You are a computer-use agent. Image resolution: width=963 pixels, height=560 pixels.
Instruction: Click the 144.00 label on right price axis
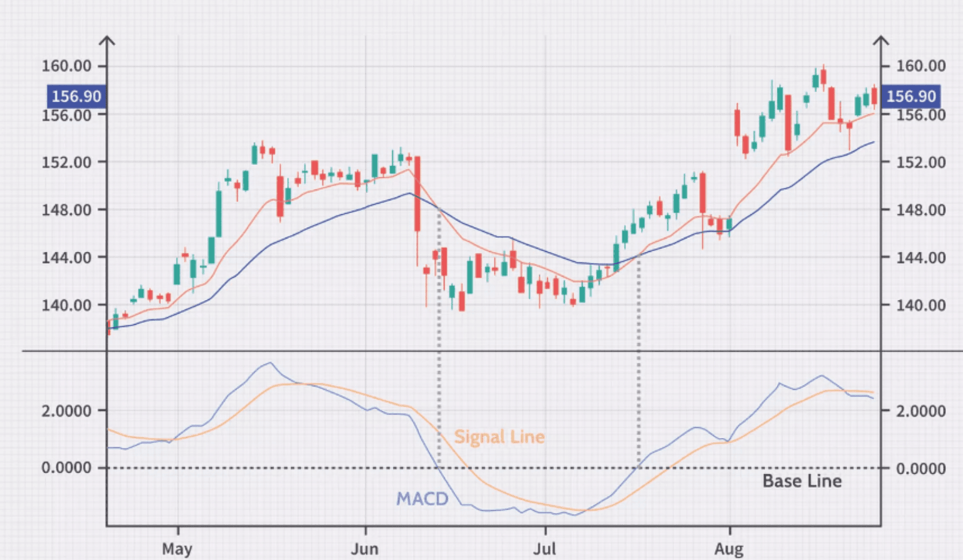pyautogui.click(x=921, y=257)
